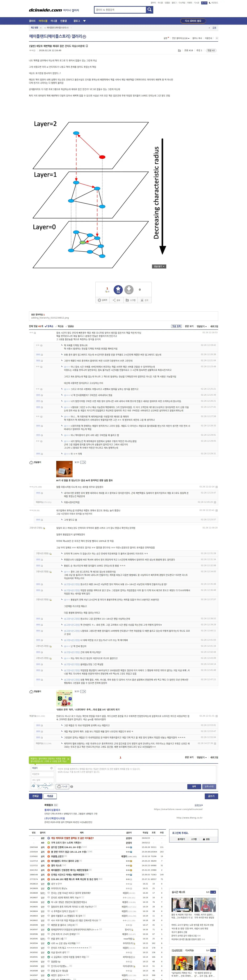Open the 인물갤 nav tab
Viewport: 247px width, 980px height.
coord(63,21)
